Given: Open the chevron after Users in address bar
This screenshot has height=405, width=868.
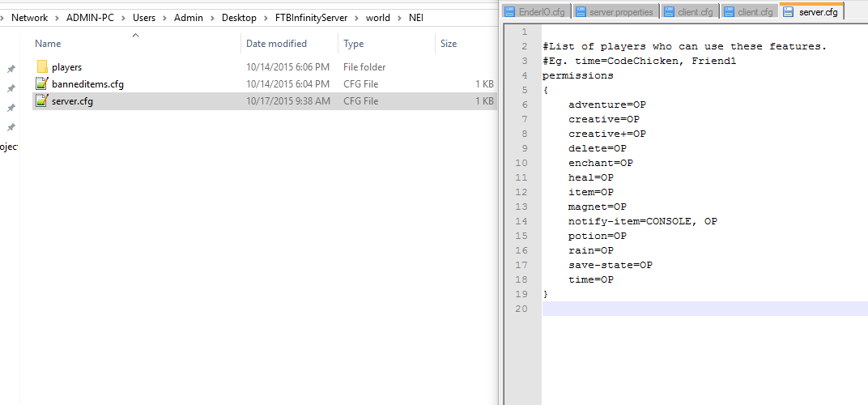Looking at the screenshot, I should tap(164, 18).
